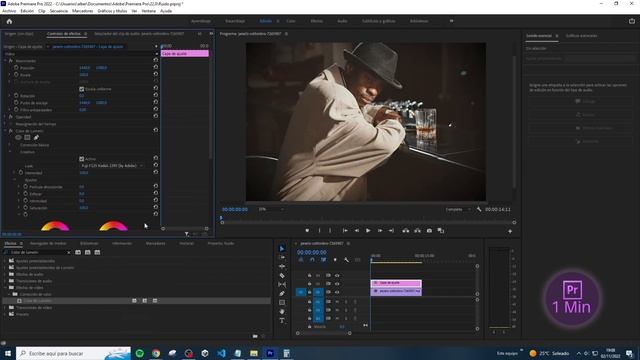Create an ellipse mask for Lumetri Color

[x=18, y=138]
